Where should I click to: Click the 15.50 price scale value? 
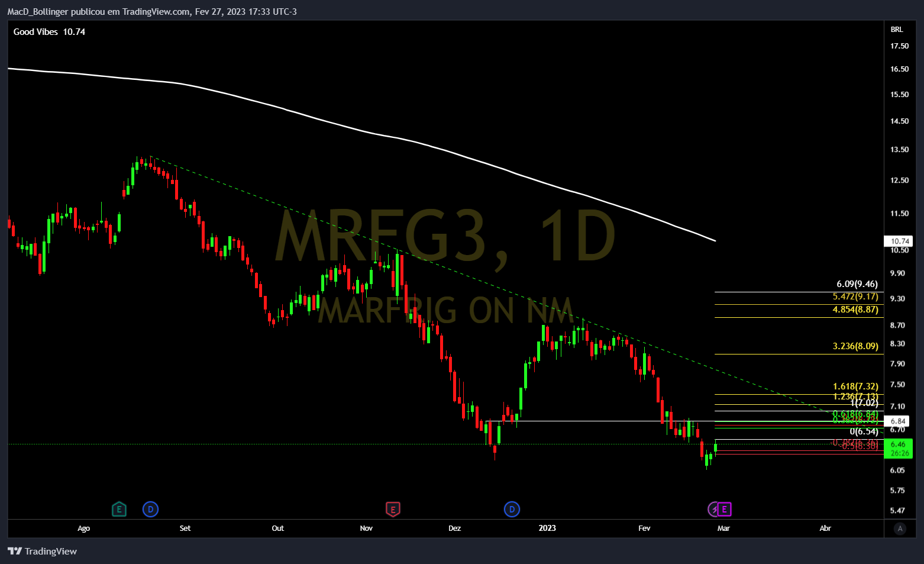[899, 95]
